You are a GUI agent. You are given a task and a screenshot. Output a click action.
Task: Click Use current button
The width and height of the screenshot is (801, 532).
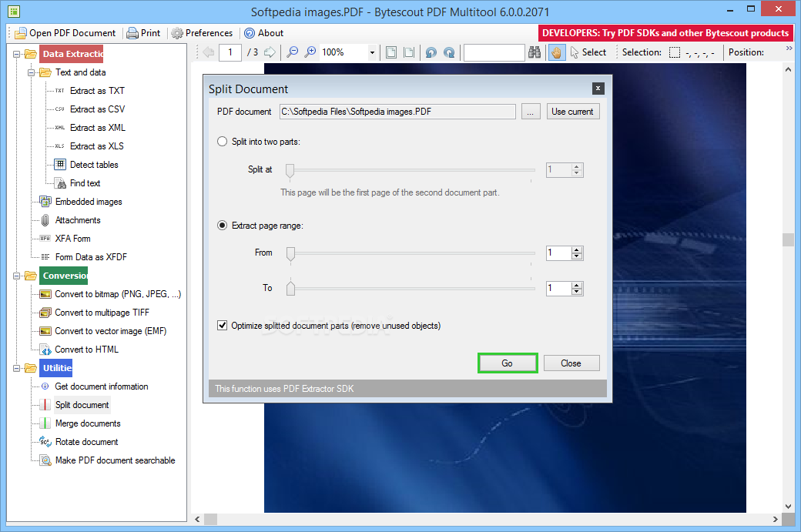click(x=573, y=112)
